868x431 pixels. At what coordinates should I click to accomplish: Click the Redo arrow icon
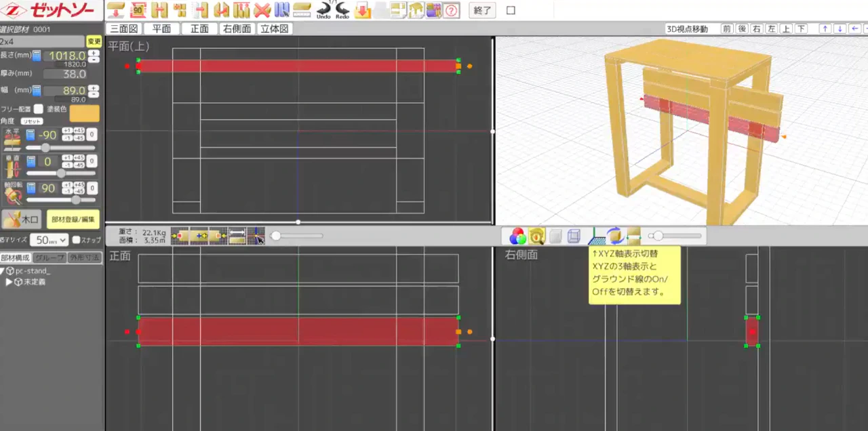[342, 9]
